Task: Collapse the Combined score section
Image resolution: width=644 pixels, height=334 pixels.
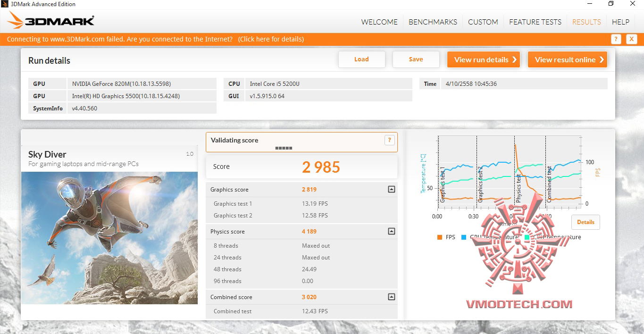Action: pos(391,297)
